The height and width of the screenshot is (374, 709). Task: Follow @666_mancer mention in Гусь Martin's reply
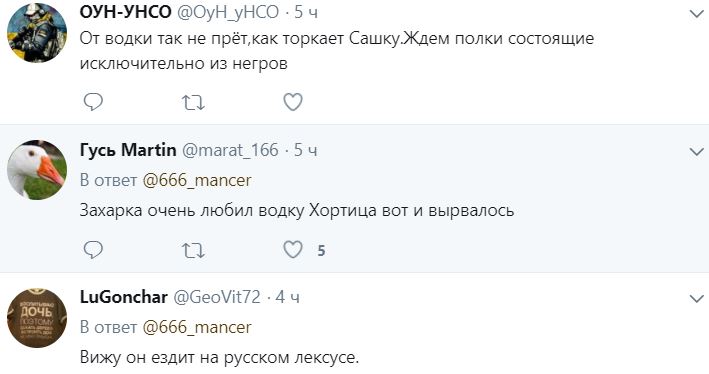[197, 180]
